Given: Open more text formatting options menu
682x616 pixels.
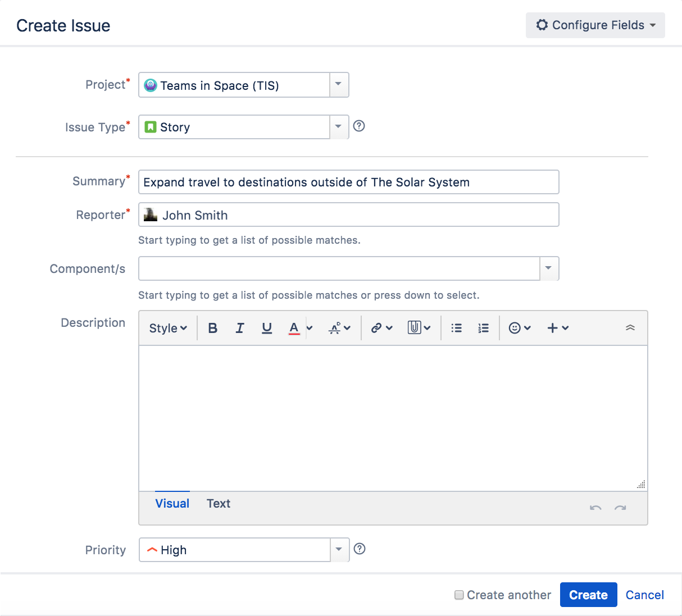Looking at the screenshot, I should (339, 328).
